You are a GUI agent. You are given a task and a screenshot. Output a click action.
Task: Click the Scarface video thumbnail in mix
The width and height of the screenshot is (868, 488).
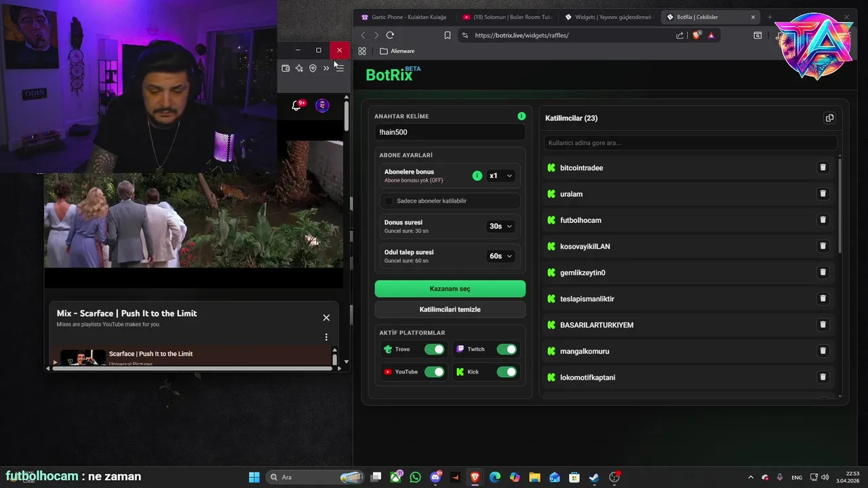(x=83, y=357)
